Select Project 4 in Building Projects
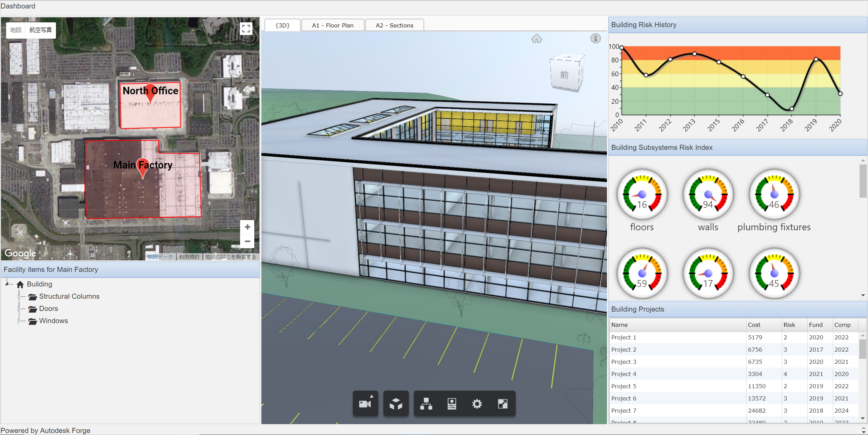868x435 pixels. [624, 374]
